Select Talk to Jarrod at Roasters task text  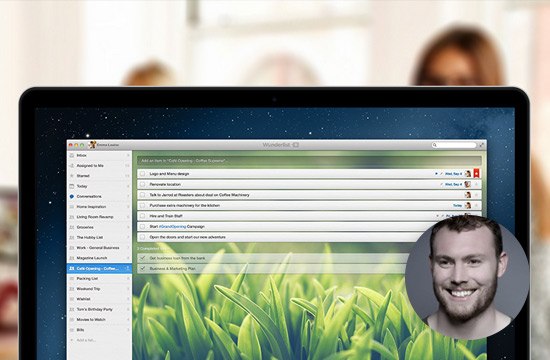(199, 195)
